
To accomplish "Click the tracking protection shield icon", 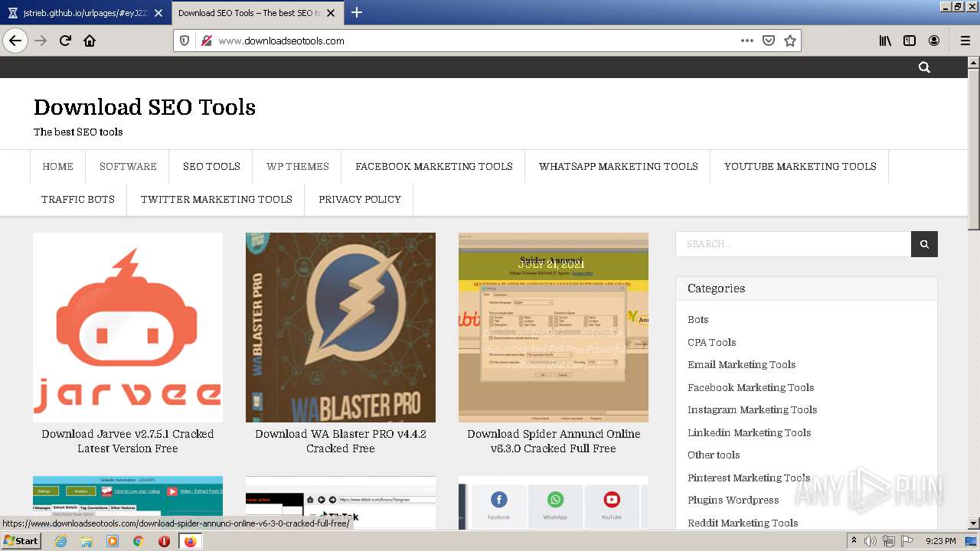I will tap(185, 41).
